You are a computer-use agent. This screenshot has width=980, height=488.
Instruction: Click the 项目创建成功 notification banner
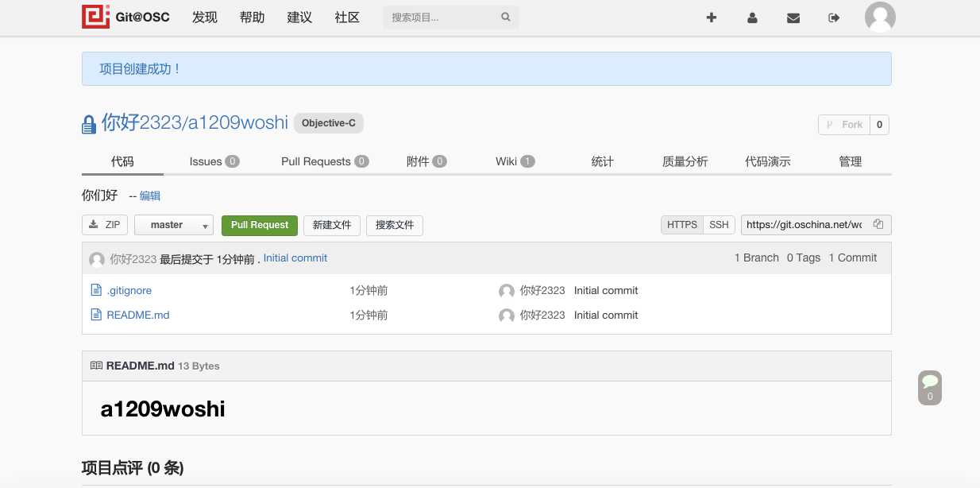point(486,69)
